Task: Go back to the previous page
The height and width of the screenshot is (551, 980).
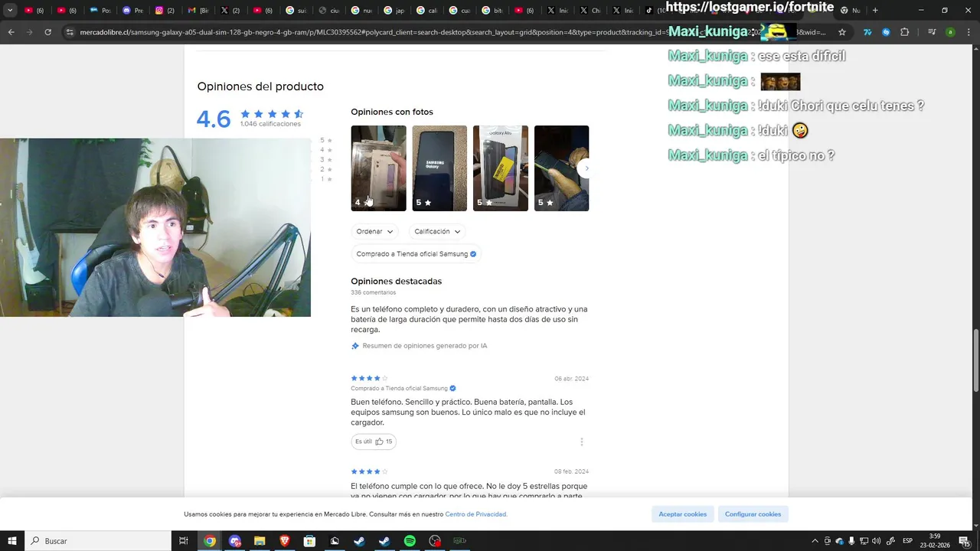Action: (x=11, y=32)
